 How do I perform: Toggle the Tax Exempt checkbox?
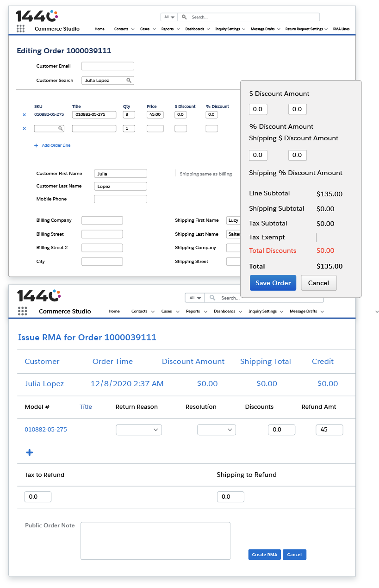pos(316,238)
